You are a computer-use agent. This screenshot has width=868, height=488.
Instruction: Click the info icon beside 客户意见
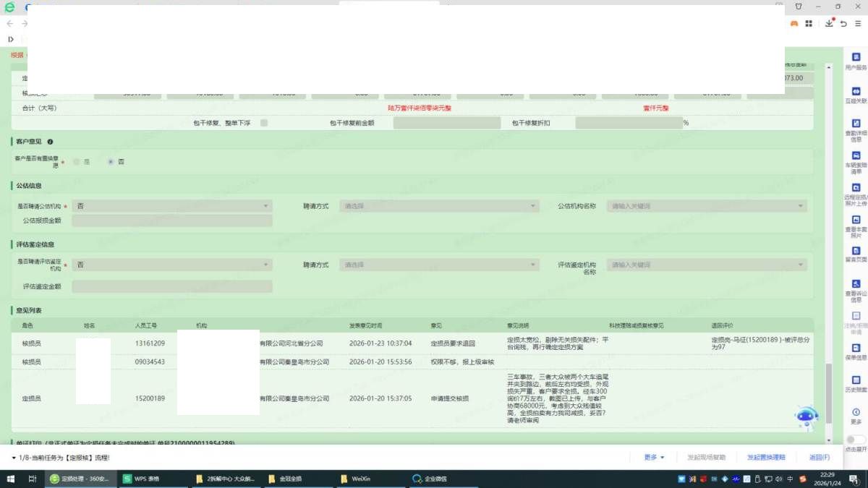click(x=50, y=142)
